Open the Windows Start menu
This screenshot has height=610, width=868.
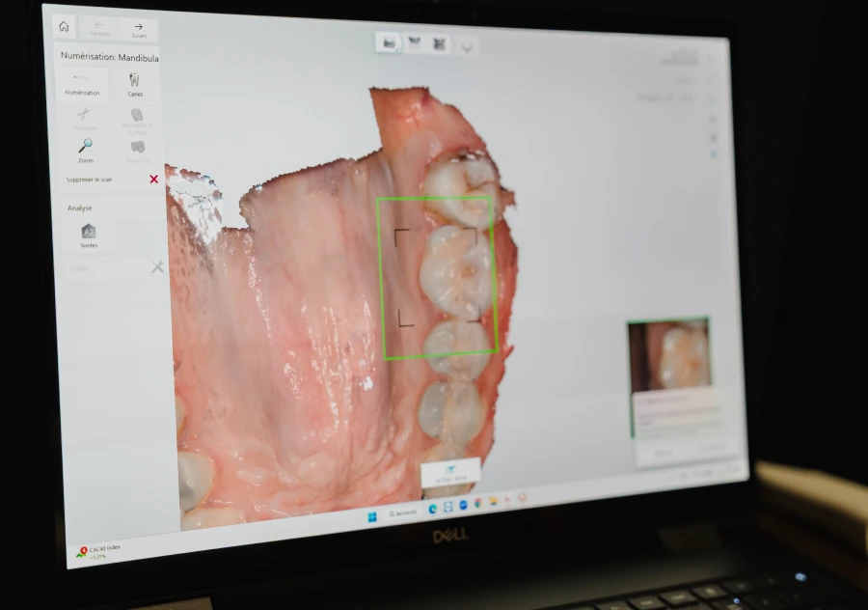372,516
